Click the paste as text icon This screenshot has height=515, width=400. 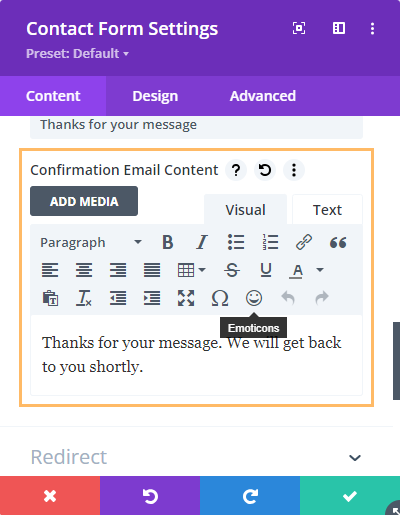pos(50,298)
